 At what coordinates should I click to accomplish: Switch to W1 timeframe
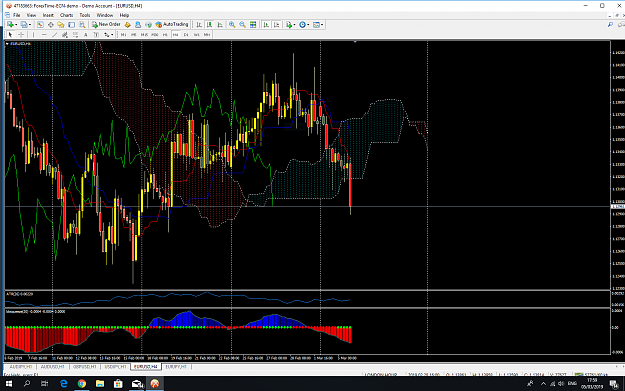[197, 35]
